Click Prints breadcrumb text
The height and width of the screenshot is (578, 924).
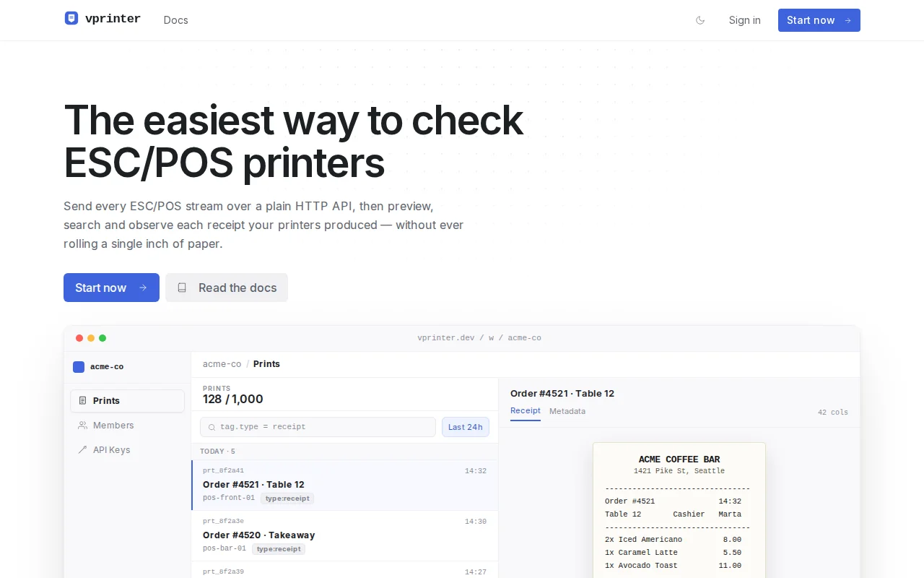266,364
